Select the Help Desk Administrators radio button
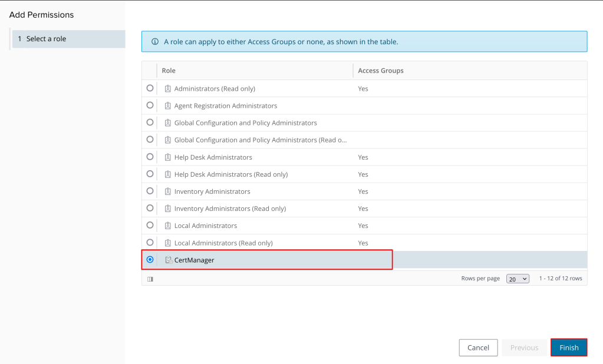 point(150,157)
